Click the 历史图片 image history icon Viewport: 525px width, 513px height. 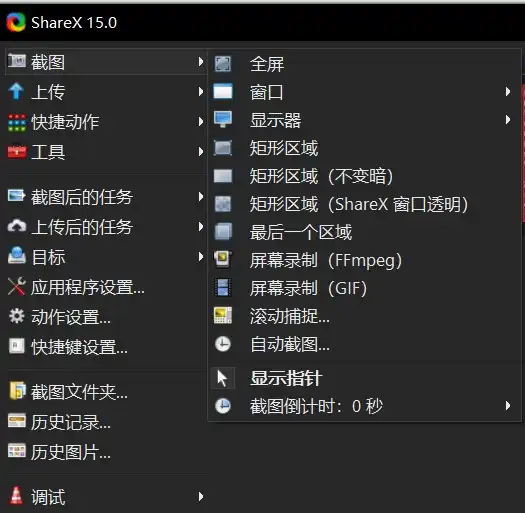(x=17, y=451)
